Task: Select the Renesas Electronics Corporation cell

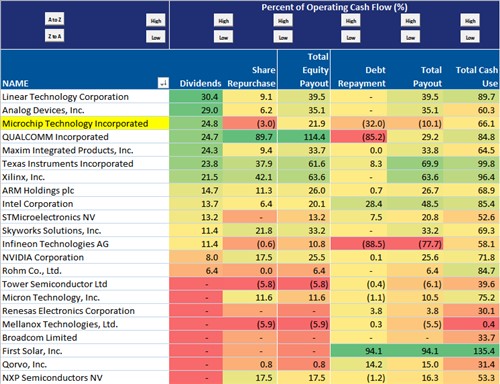Action: (85, 311)
